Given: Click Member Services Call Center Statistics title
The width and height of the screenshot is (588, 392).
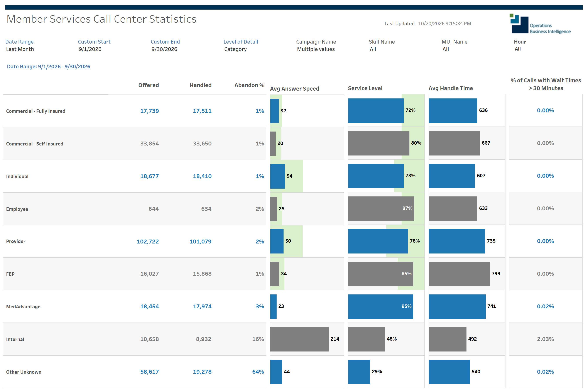Looking at the screenshot, I should pos(101,19).
